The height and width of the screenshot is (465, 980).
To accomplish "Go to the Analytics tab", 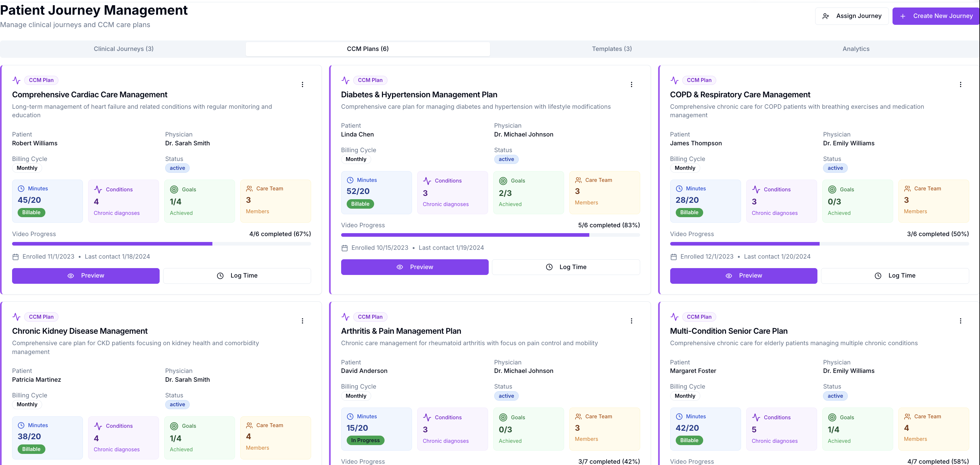I will tap(856, 49).
